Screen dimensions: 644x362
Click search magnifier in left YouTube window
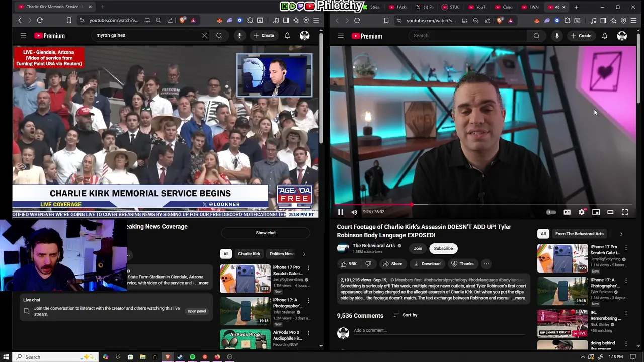click(219, 35)
